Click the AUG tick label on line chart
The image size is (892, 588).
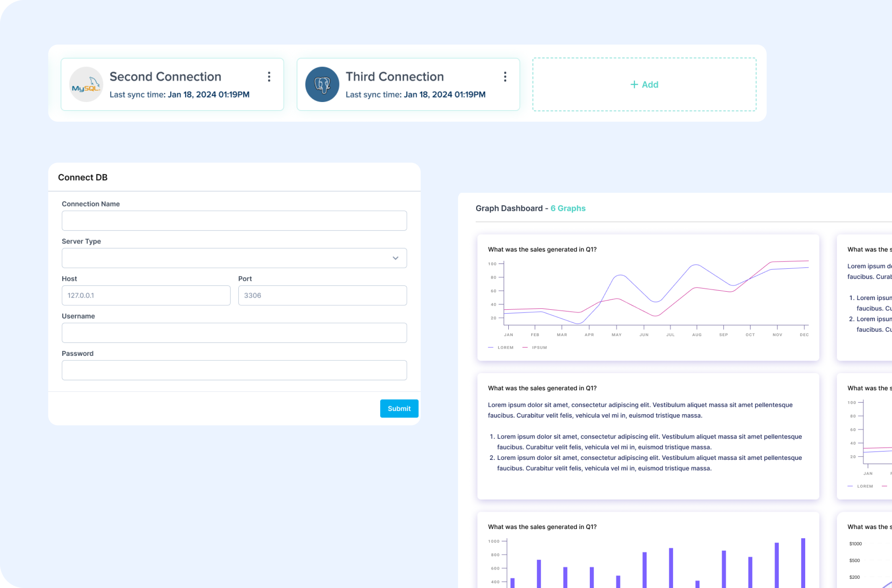tap(697, 335)
